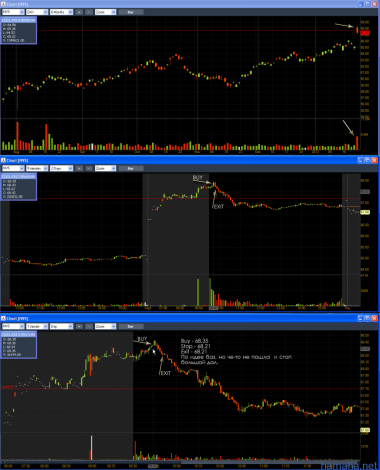This screenshot has height=470, width=380.
Task: Click the app icon in the daily chart title bar
Action: 3,4
